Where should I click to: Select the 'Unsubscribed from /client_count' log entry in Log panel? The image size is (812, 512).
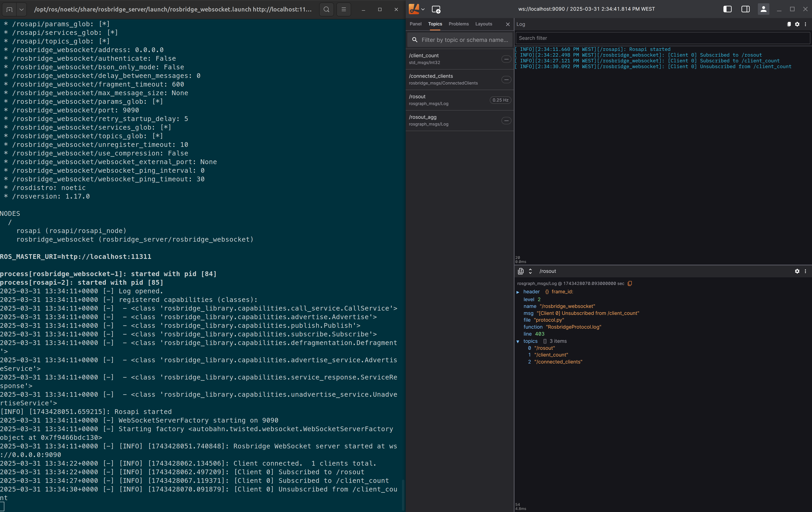click(653, 66)
